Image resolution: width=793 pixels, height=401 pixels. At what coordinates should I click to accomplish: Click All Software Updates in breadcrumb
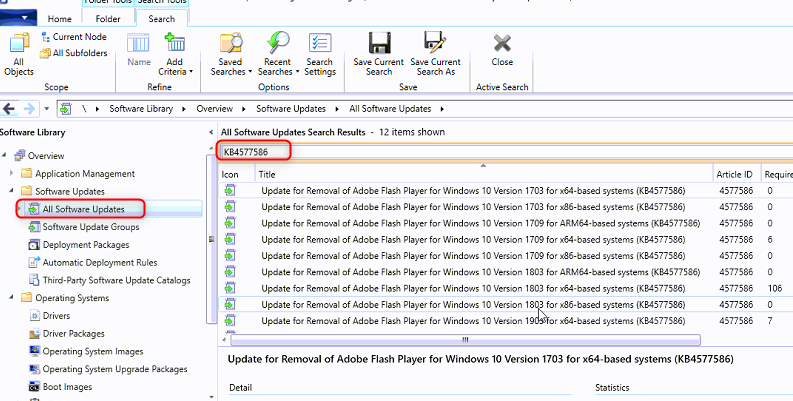390,109
